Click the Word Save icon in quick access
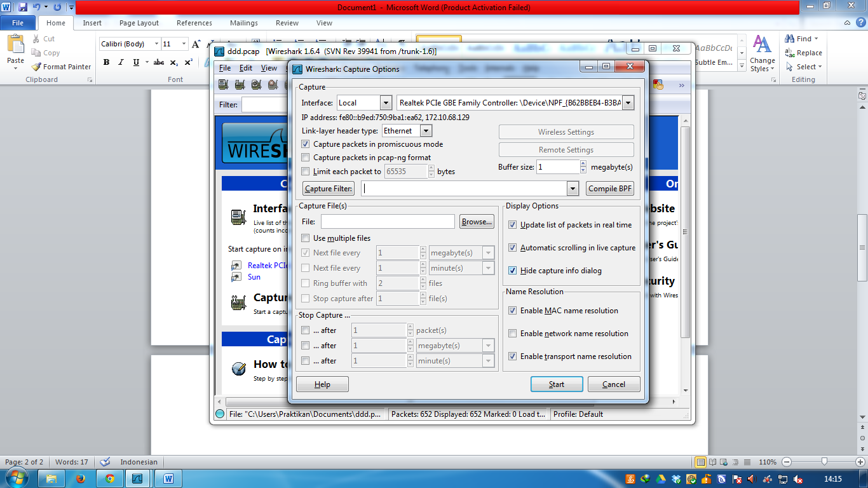868x488 pixels. (x=23, y=7)
